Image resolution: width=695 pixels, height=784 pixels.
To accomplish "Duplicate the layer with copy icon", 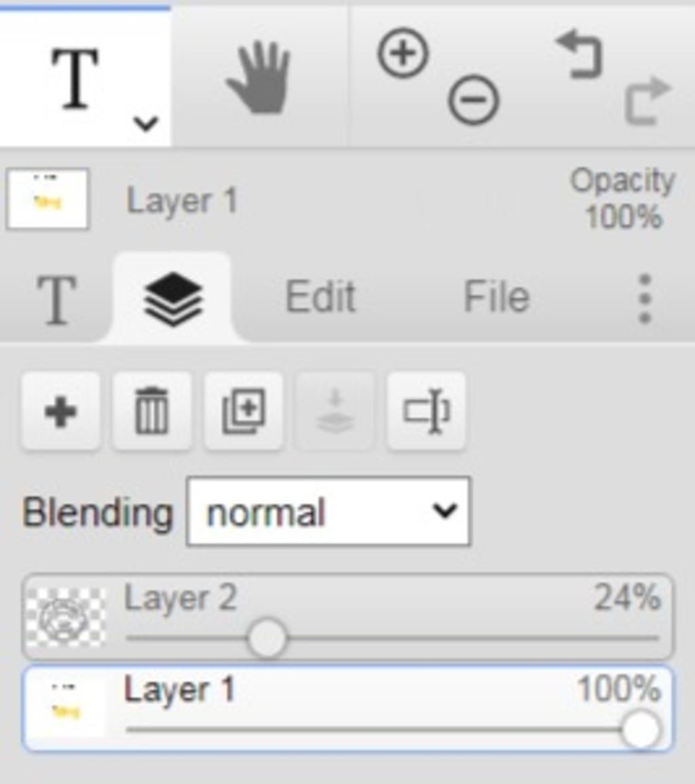I will 244,411.
